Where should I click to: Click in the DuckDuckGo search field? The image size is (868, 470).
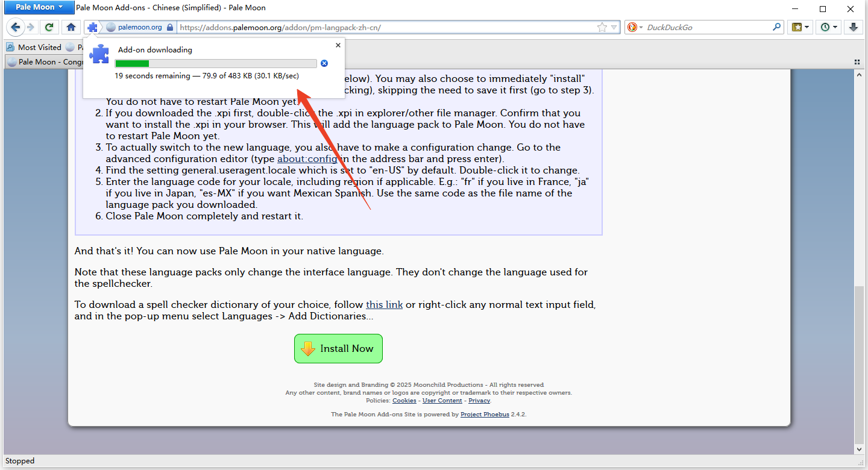point(708,27)
